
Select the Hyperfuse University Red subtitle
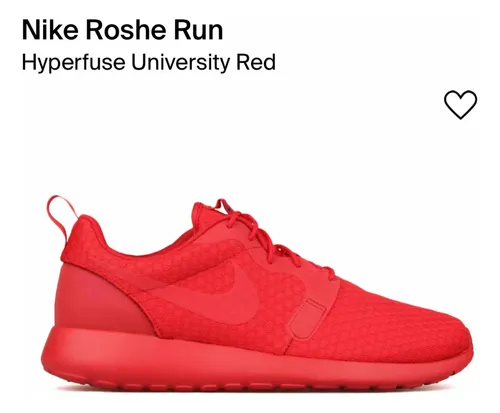click(149, 62)
